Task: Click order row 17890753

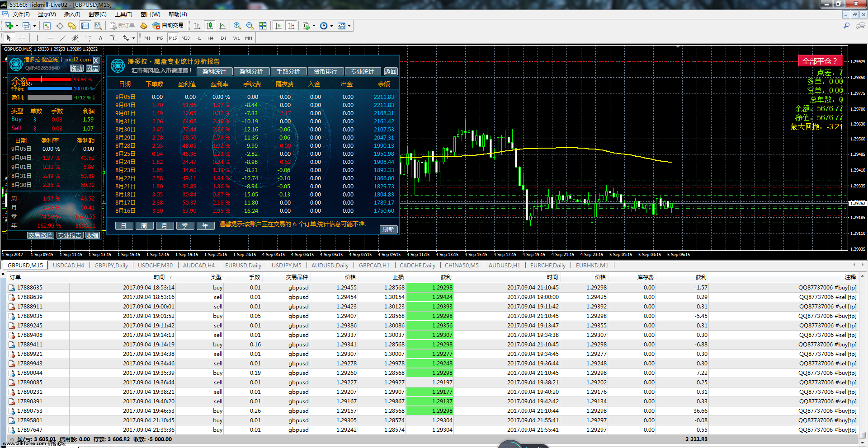Action: (433, 411)
